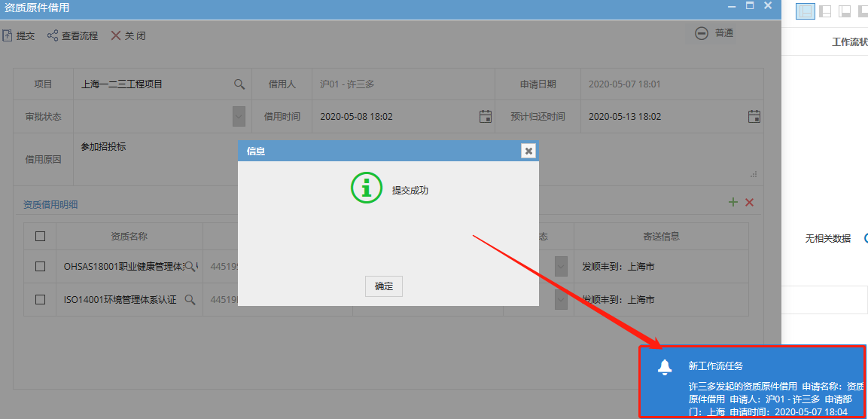Check the OHSAS18001 row checkbox

click(x=41, y=266)
